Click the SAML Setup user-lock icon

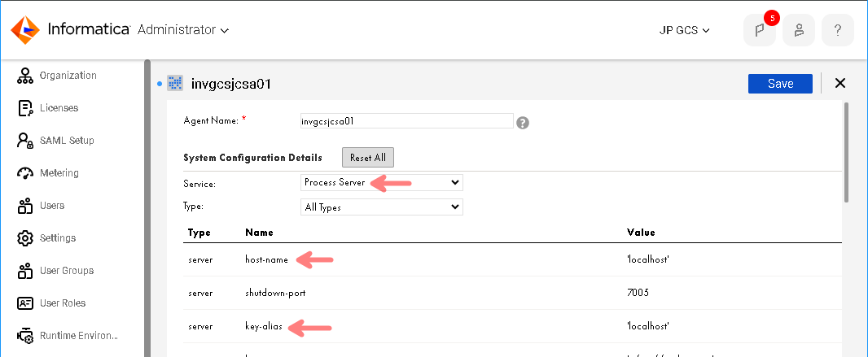tap(25, 141)
